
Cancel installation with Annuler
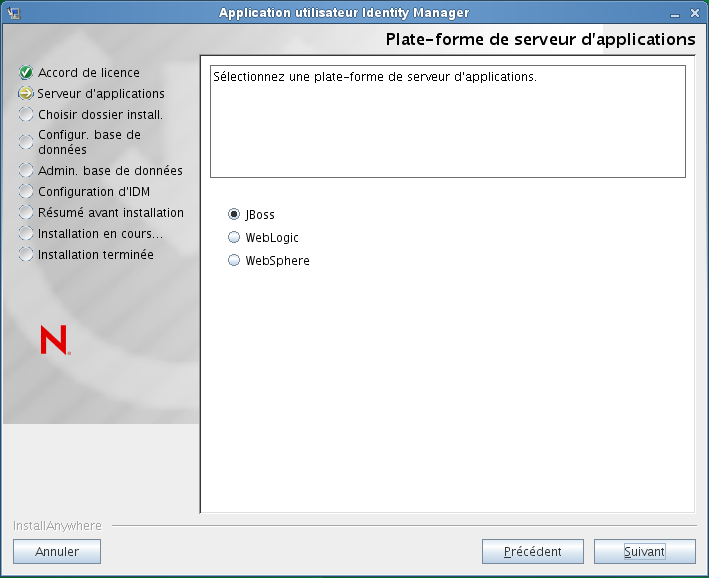click(57, 551)
